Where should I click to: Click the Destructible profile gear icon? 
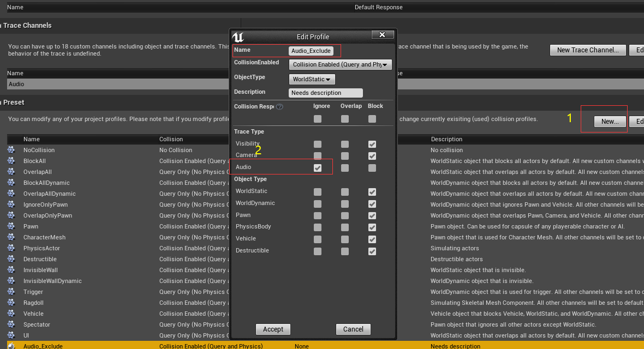pyautogui.click(x=11, y=259)
